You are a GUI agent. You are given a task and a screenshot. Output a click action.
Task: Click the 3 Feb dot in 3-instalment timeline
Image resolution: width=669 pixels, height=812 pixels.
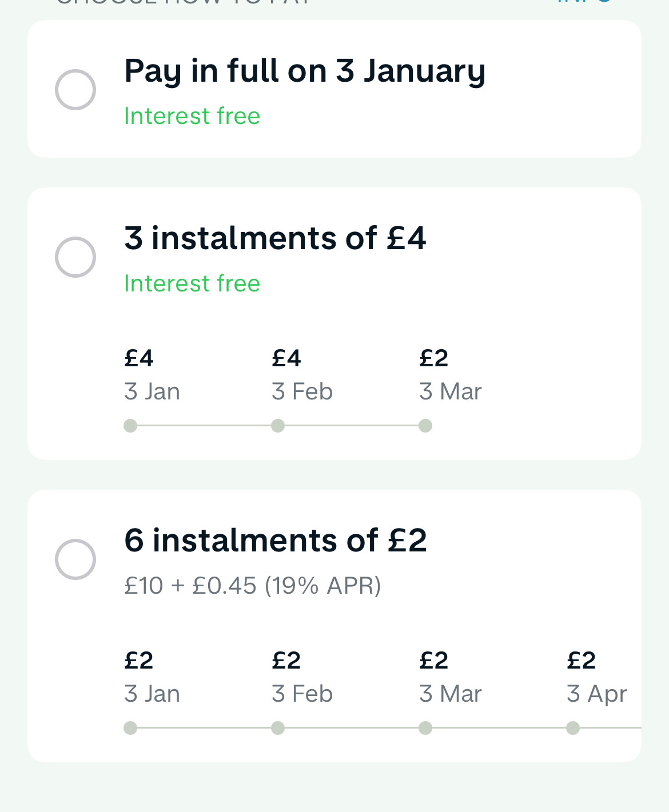coord(278,426)
